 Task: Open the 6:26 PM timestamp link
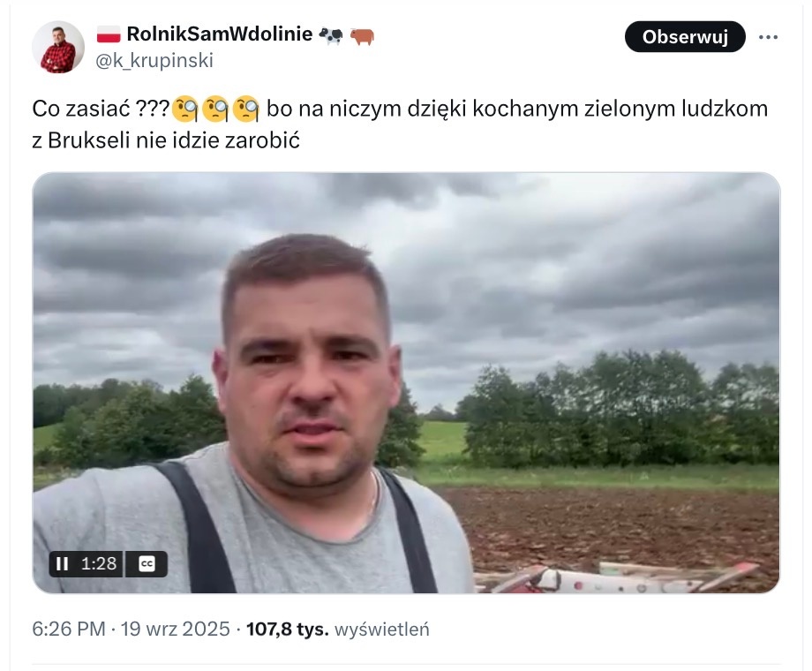(68, 629)
